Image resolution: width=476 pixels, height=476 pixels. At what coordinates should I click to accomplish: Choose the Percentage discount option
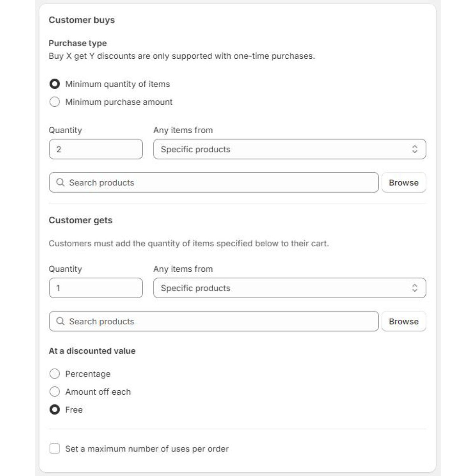(x=55, y=374)
